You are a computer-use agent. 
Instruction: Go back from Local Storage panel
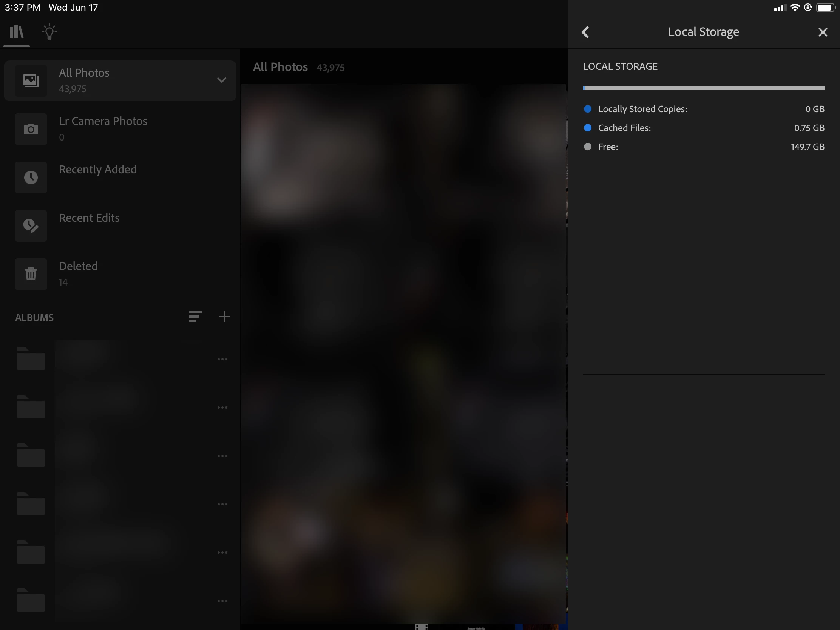(585, 32)
